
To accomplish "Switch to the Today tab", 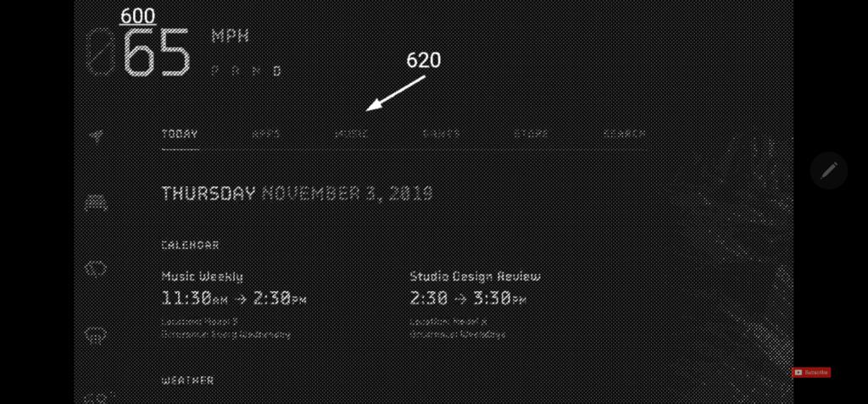I will point(180,134).
